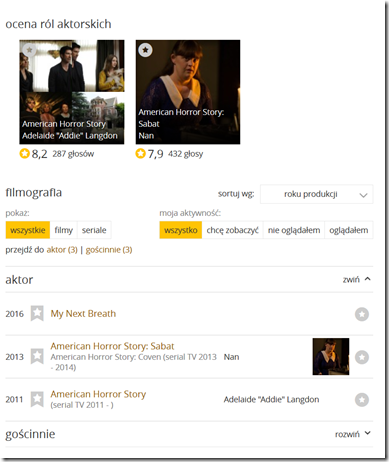The height and width of the screenshot is (462, 389).
Task: Expand the gościnnie section with 'rozwiń'
Action: 353,434
